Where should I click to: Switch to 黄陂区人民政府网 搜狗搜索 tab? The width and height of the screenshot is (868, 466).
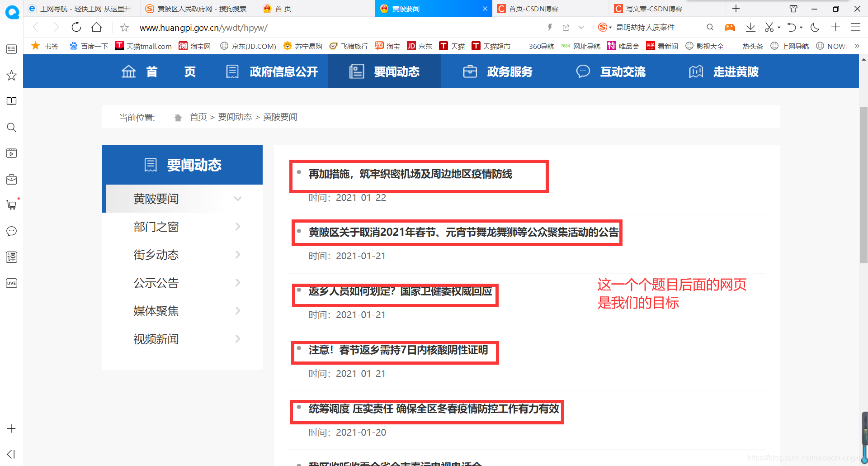(199, 9)
